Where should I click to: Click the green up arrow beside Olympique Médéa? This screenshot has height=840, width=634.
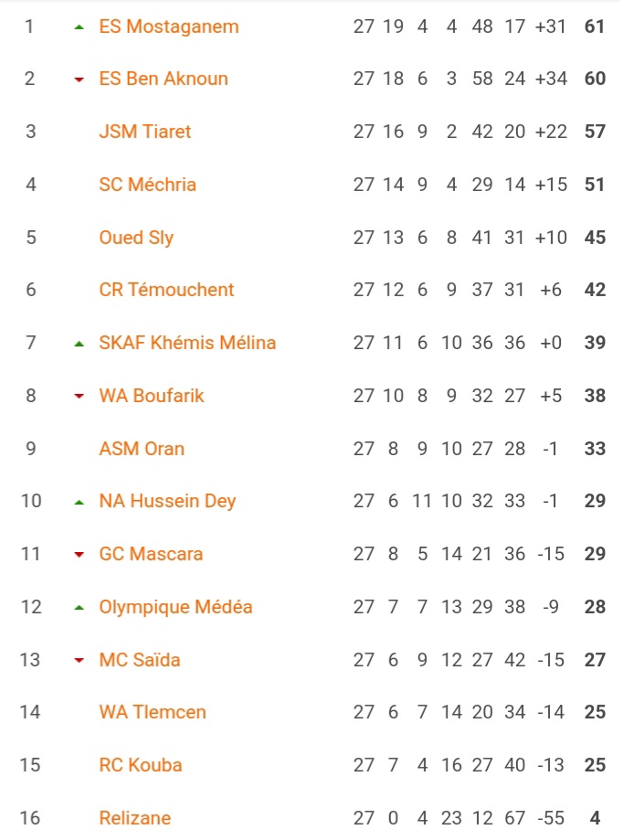click(79, 608)
